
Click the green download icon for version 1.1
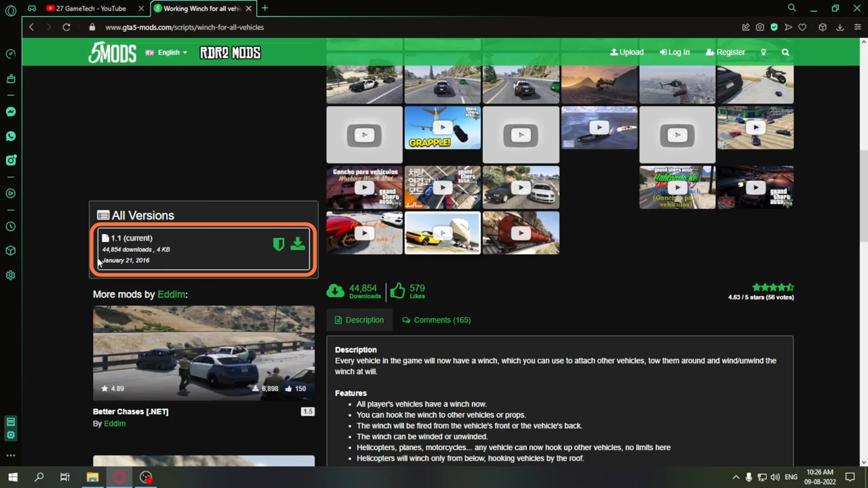[298, 244]
